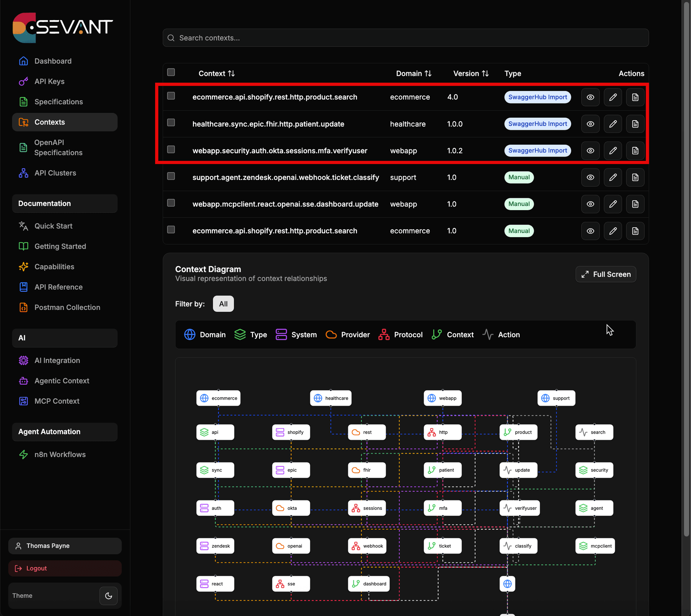691x616 pixels.
Task: Check the ecommerce version 4.0 row checkbox
Action: [x=171, y=96]
